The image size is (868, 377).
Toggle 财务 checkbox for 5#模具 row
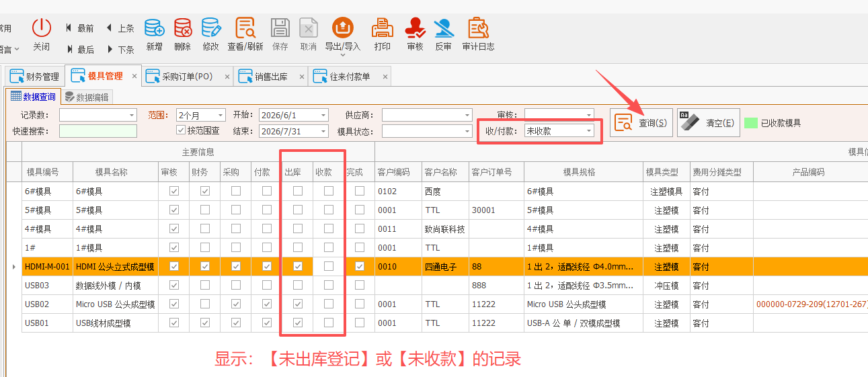205,210
